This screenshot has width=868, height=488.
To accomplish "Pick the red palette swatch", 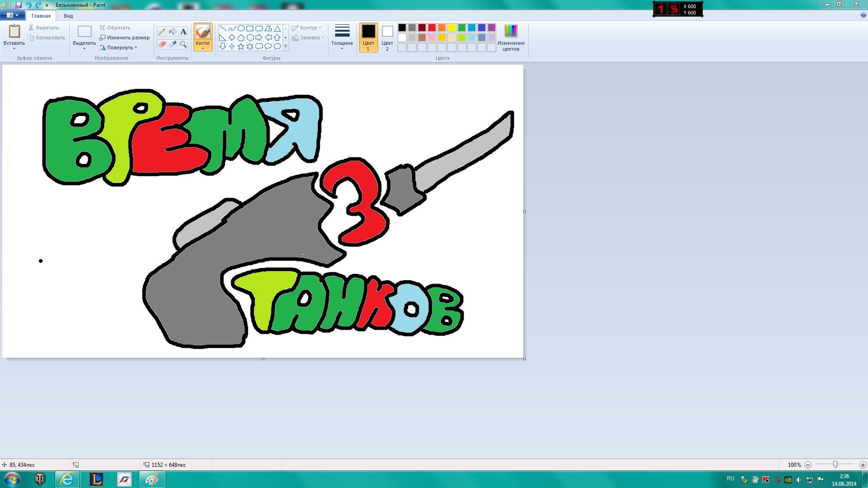I will (432, 28).
